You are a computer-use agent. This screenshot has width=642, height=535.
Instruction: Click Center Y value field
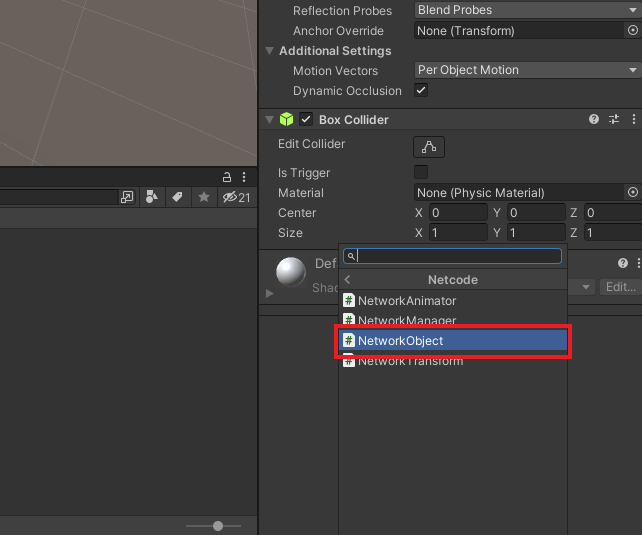(x=536, y=212)
